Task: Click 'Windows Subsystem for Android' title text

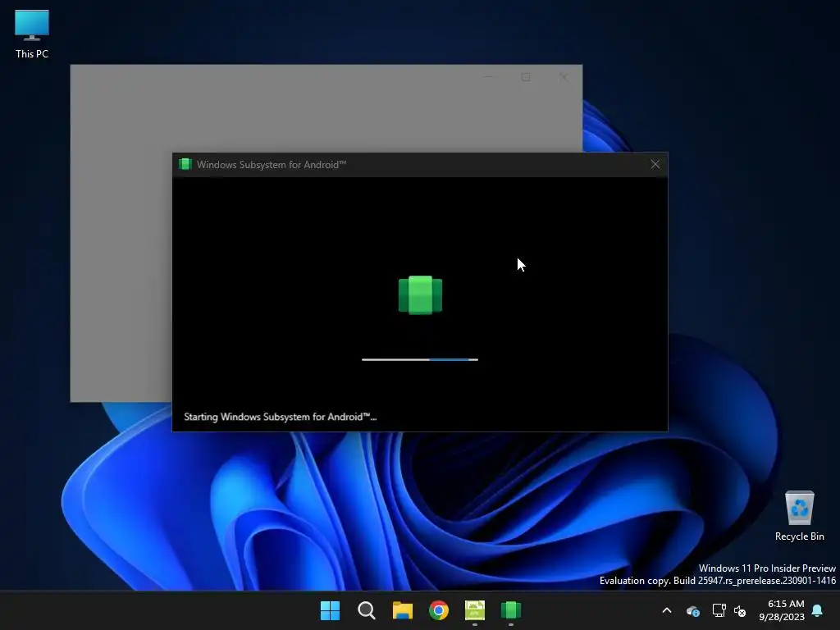Action: point(271,164)
